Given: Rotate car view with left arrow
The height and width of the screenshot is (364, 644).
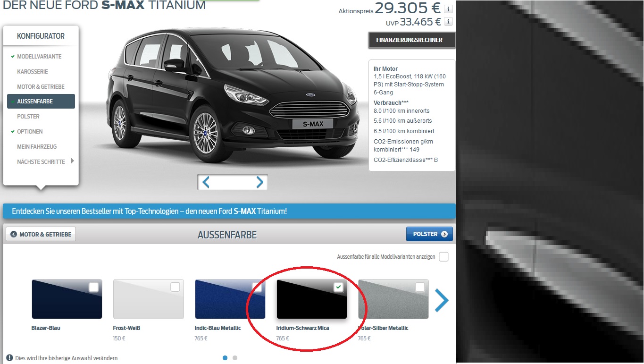Looking at the screenshot, I should point(206,182).
